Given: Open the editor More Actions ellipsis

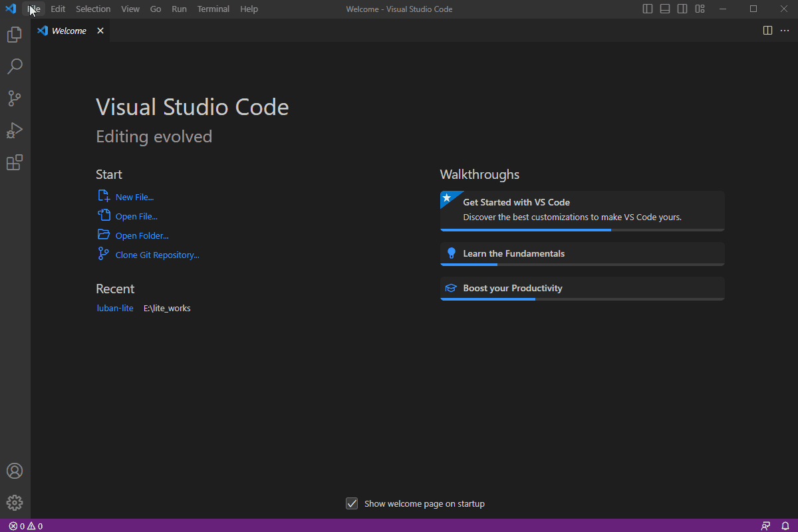Looking at the screenshot, I should (x=785, y=31).
